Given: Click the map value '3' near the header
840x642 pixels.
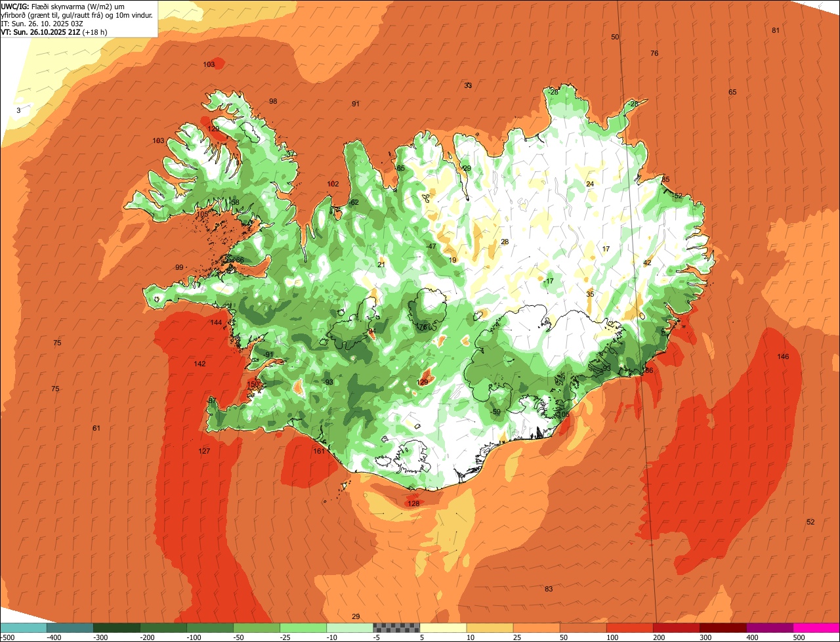Looking at the screenshot, I should click(x=18, y=110).
